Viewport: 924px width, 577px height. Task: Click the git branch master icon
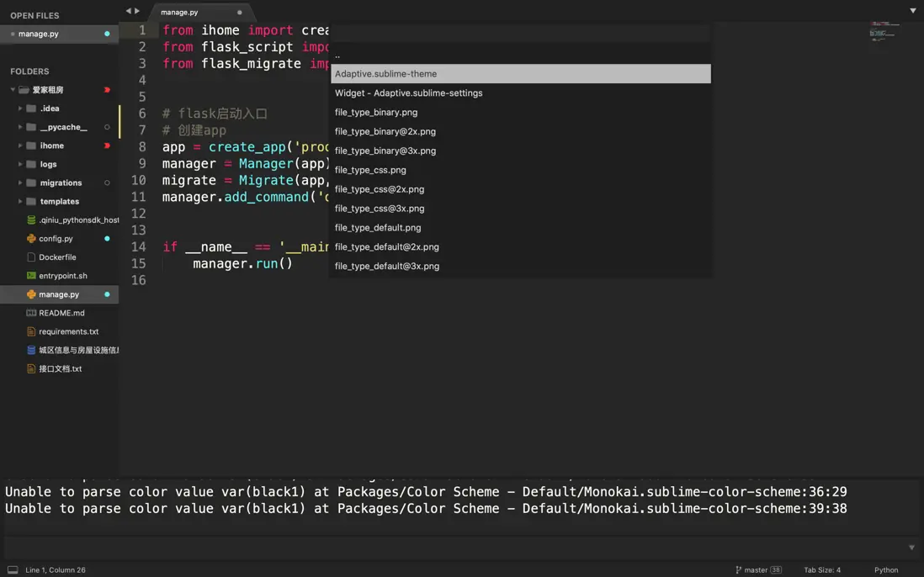[738, 570]
